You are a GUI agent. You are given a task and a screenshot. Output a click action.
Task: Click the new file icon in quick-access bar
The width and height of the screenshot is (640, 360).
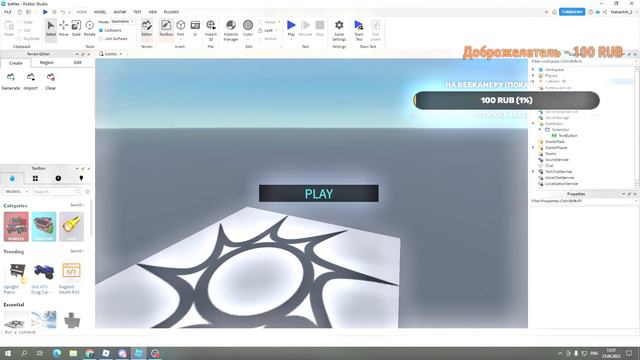pyautogui.click(x=20, y=12)
